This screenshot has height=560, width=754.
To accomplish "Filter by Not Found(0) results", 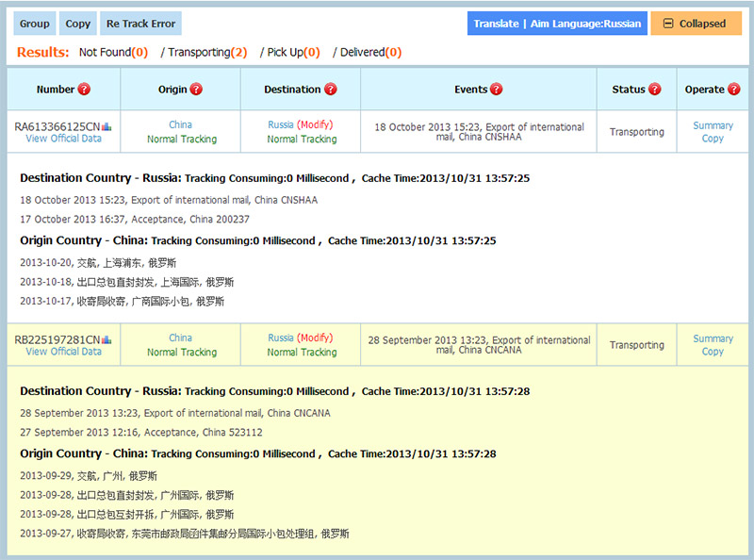I will tap(113, 52).
